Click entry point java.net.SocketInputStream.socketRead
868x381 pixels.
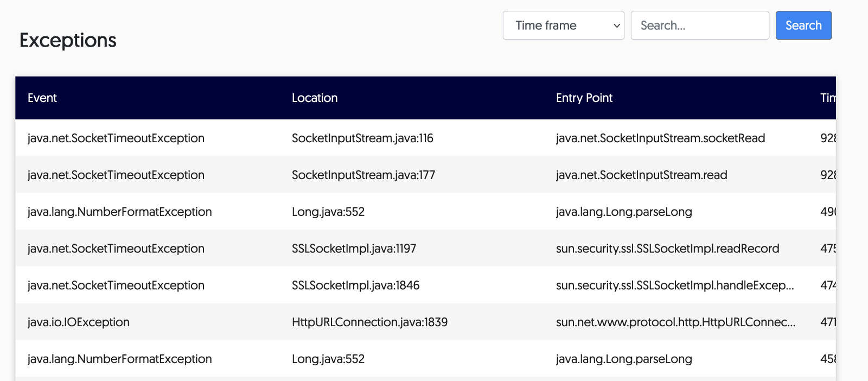660,138
